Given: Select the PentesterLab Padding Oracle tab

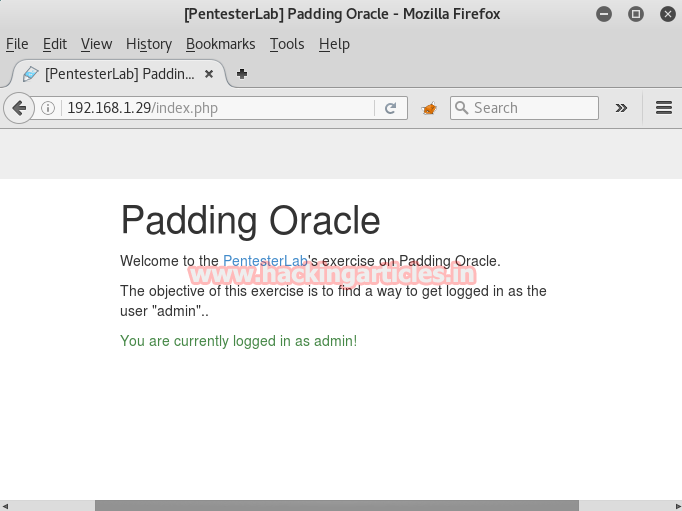Looking at the screenshot, I should tap(118, 74).
